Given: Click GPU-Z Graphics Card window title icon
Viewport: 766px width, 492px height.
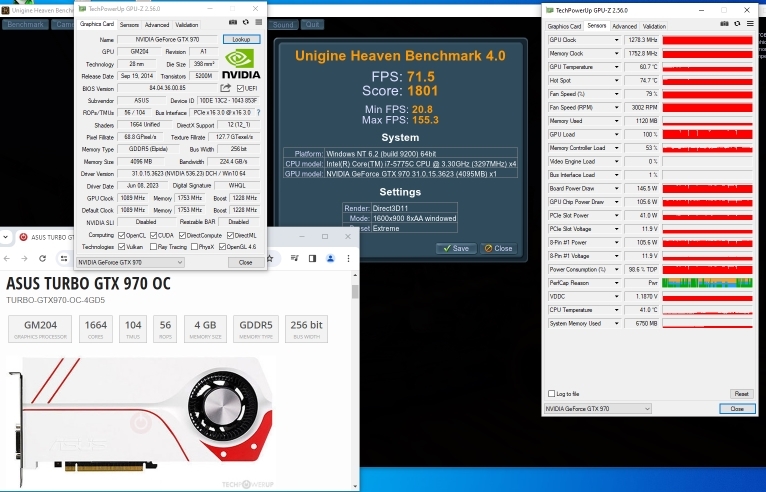Looking at the screenshot, I should pyautogui.click(x=82, y=9).
